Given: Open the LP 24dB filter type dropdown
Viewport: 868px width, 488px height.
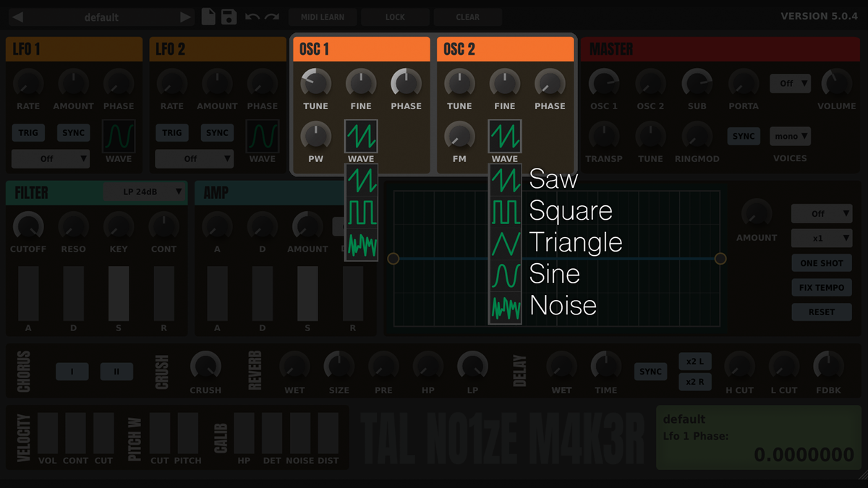Looking at the screenshot, I should tap(145, 192).
